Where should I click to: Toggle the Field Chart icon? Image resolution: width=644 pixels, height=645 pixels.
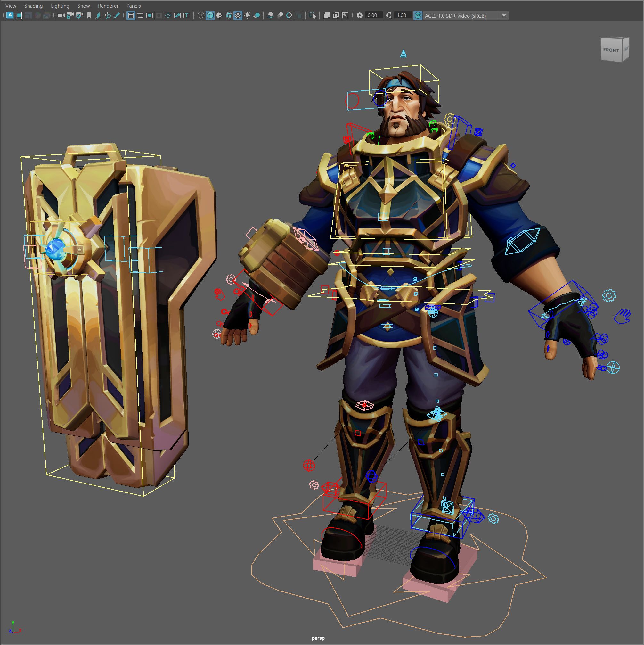168,15
